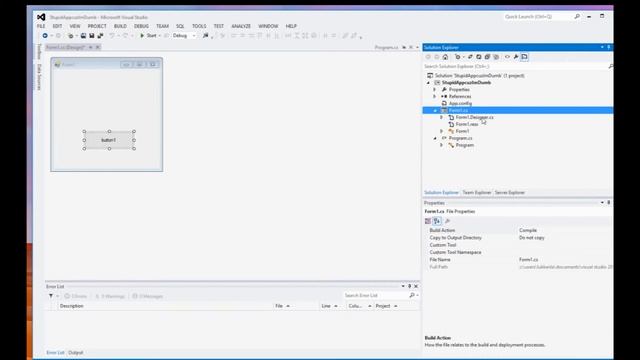Collapse the Form1.cs tree node

point(435,111)
